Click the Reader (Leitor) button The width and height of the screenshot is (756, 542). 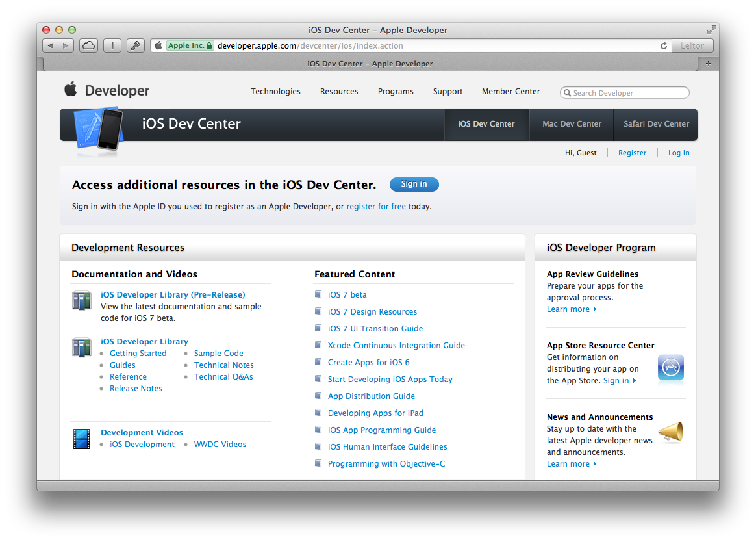692,46
